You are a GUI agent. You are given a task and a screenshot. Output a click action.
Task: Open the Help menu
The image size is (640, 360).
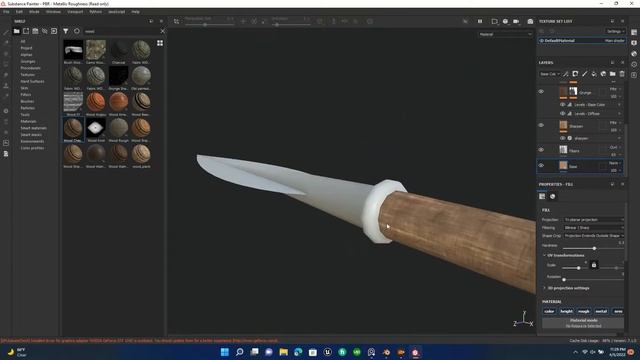point(136,12)
